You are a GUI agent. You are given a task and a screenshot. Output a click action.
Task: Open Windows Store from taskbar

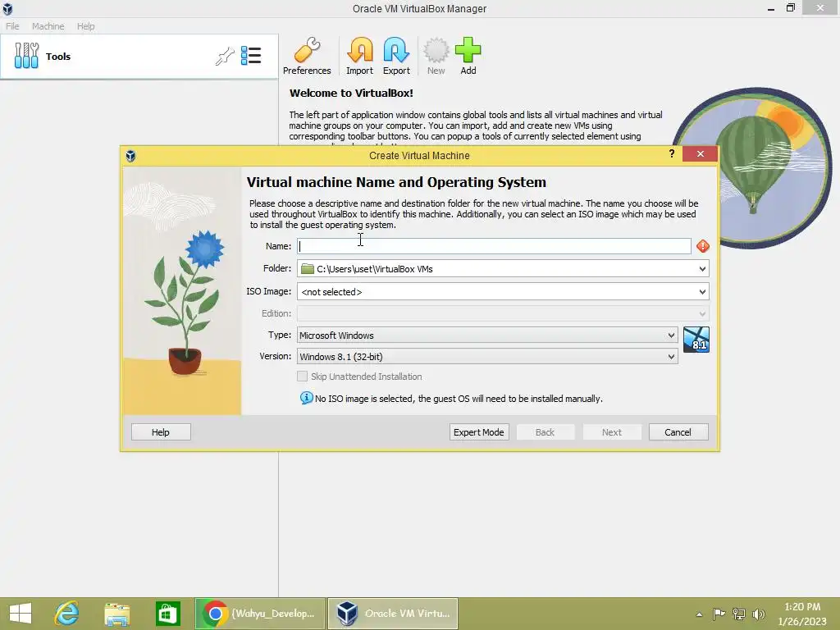(x=167, y=614)
